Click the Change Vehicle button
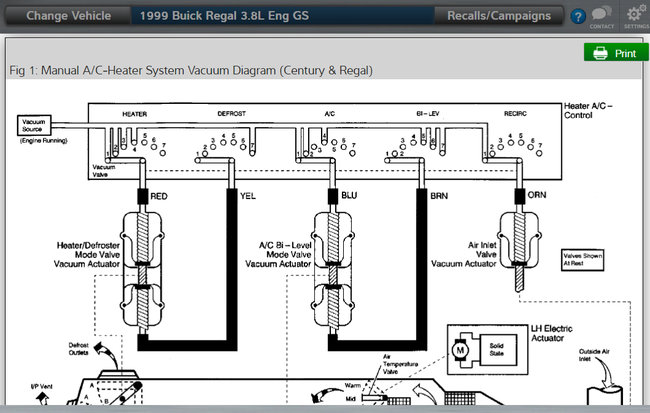The width and height of the screenshot is (650, 413). click(68, 16)
